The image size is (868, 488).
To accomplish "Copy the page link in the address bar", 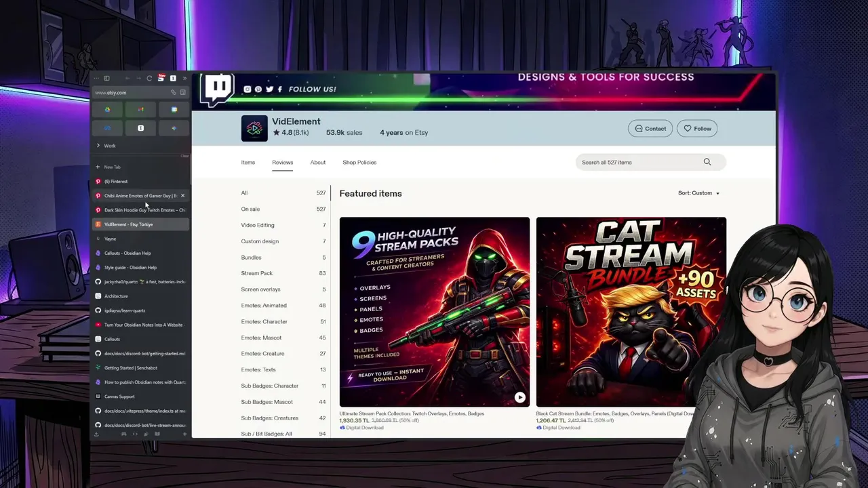I will [173, 92].
